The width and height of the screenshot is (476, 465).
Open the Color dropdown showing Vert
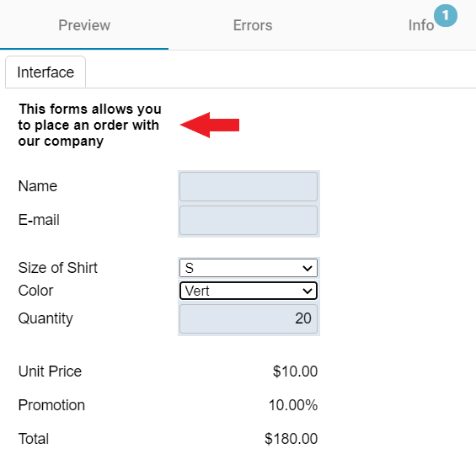pos(249,291)
